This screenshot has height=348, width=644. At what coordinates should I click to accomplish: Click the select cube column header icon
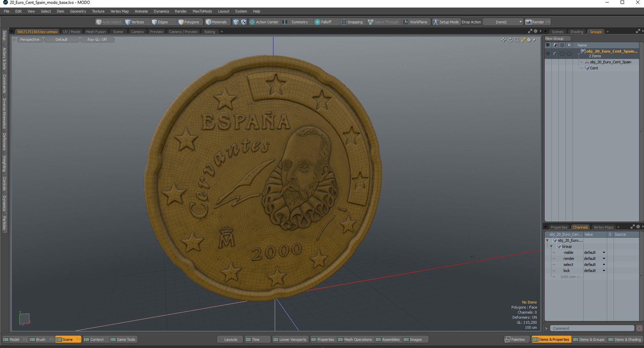tap(562, 45)
